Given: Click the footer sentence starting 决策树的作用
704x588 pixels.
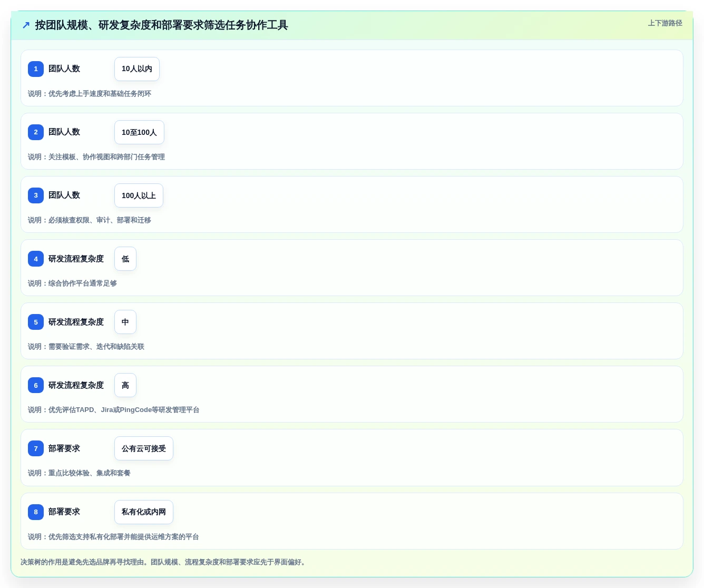Looking at the screenshot, I should (x=164, y=562).
